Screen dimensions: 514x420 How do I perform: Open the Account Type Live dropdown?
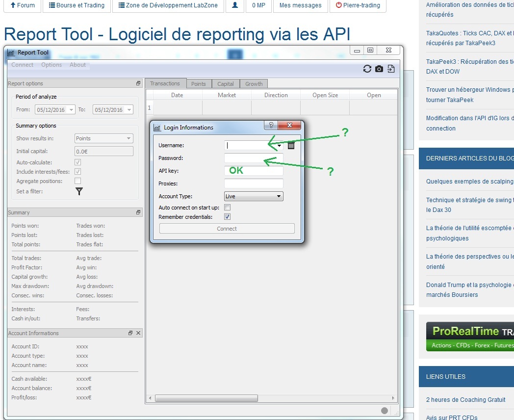pyautogui.click(x=254, y=196)
